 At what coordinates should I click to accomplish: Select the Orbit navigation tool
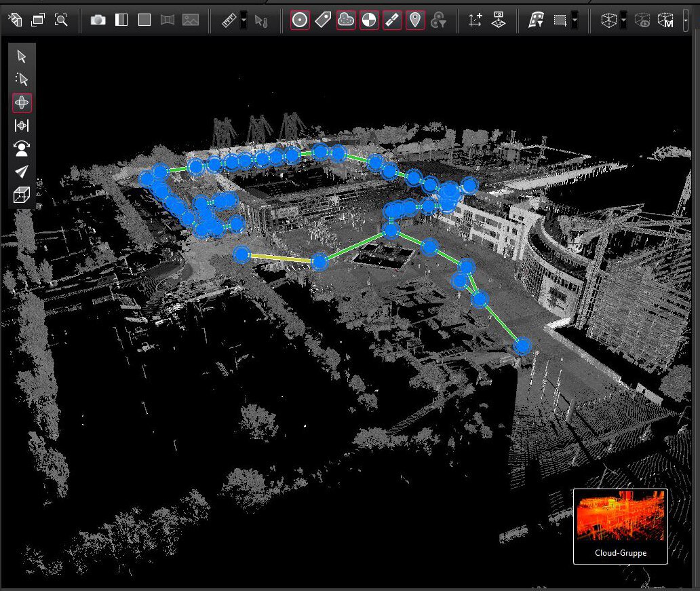(x=22, y=102)
